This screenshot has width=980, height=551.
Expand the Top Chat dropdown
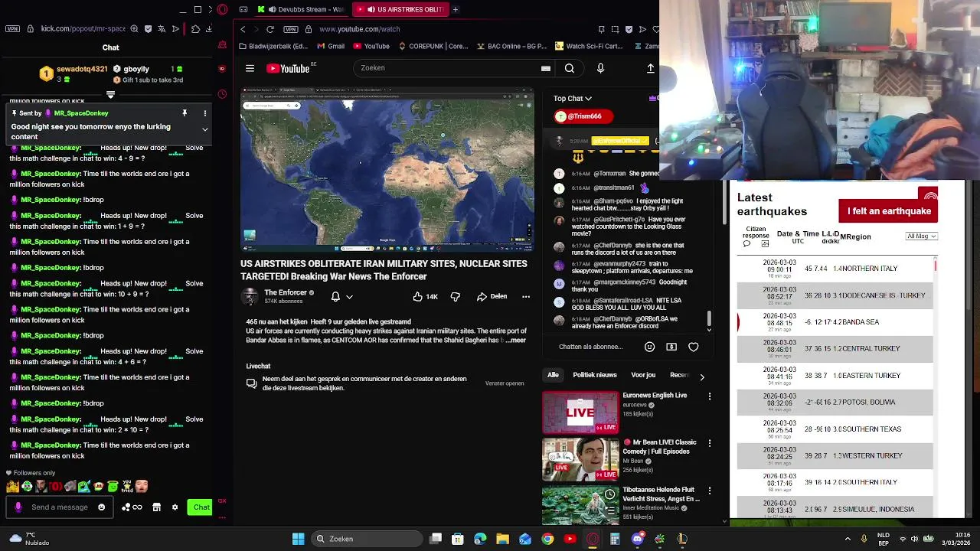tap(572, 99)
